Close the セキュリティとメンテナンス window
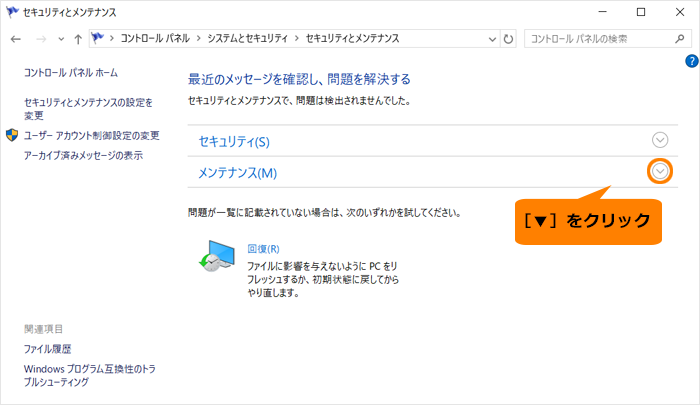 pyautogui.click(x=680, y=12)
